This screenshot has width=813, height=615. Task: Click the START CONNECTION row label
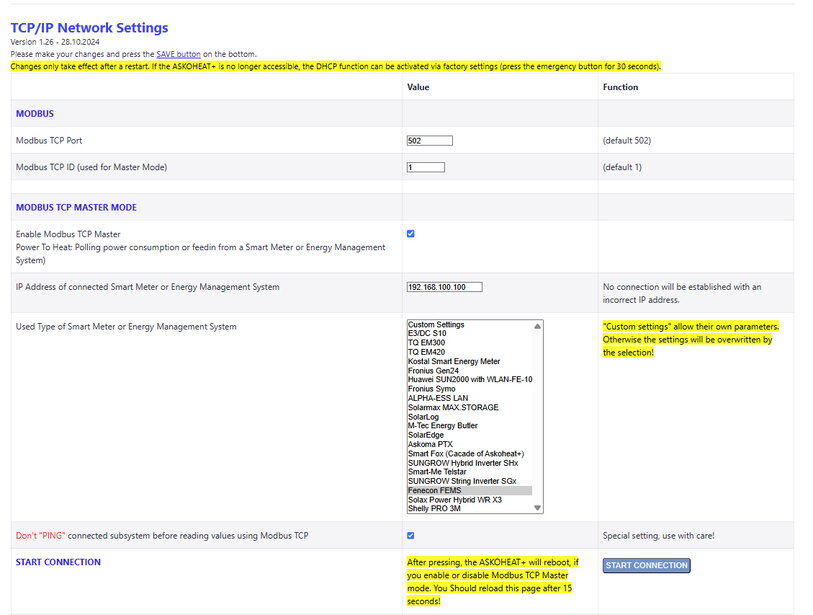pos(58,562)
